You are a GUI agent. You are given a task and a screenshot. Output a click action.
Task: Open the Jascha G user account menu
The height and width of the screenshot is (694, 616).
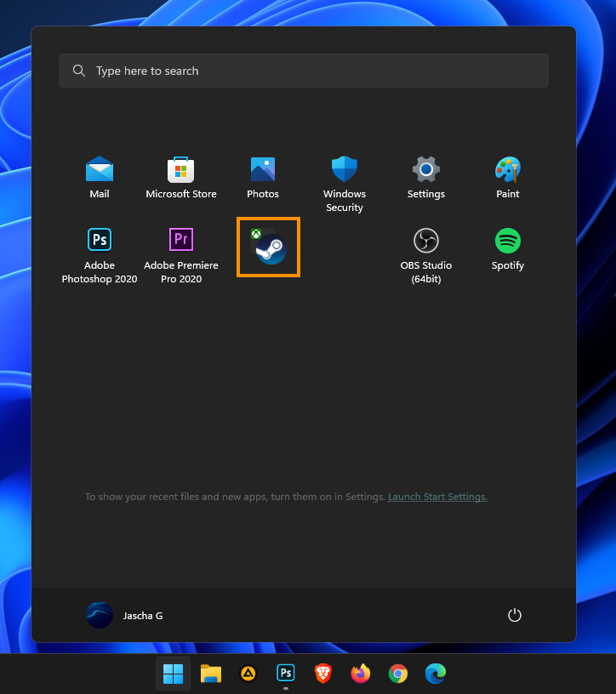(x=124, y=615)
